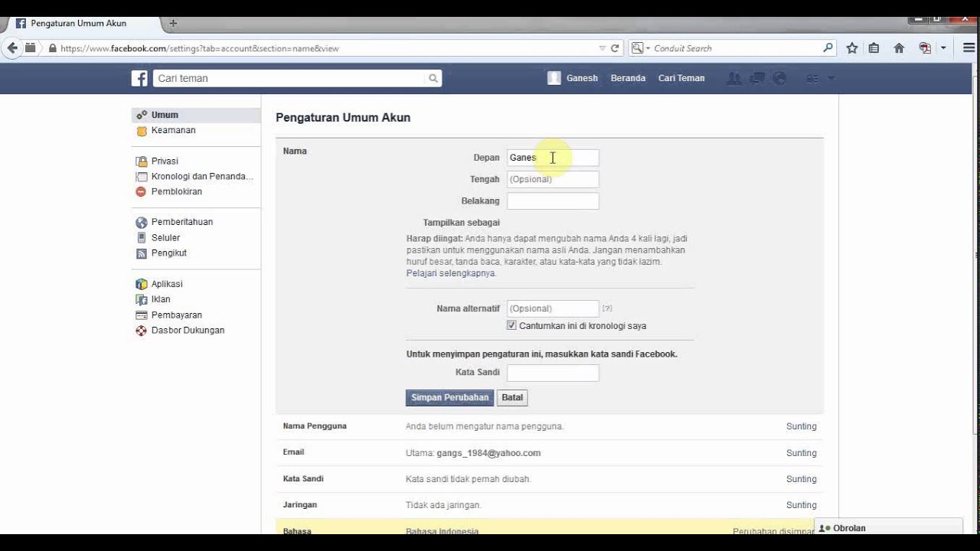Viewport: 980px width, 551px height.
Task: Open notifications globe icon
Action: 779,78
